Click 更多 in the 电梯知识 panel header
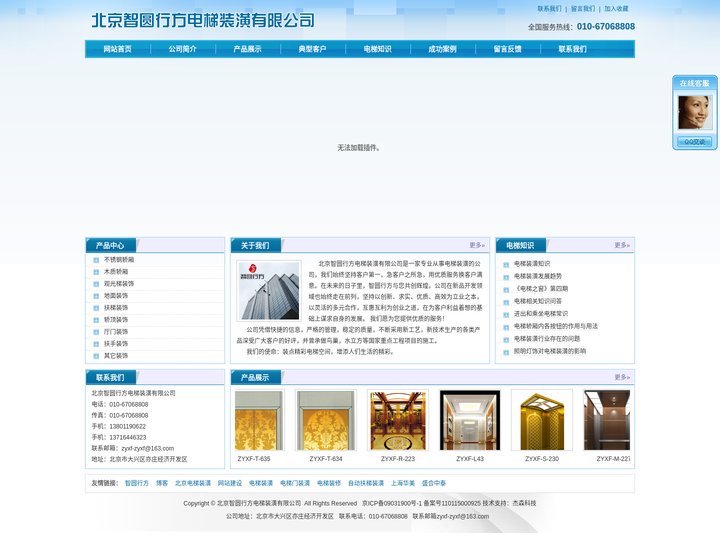 coord(622,245)
